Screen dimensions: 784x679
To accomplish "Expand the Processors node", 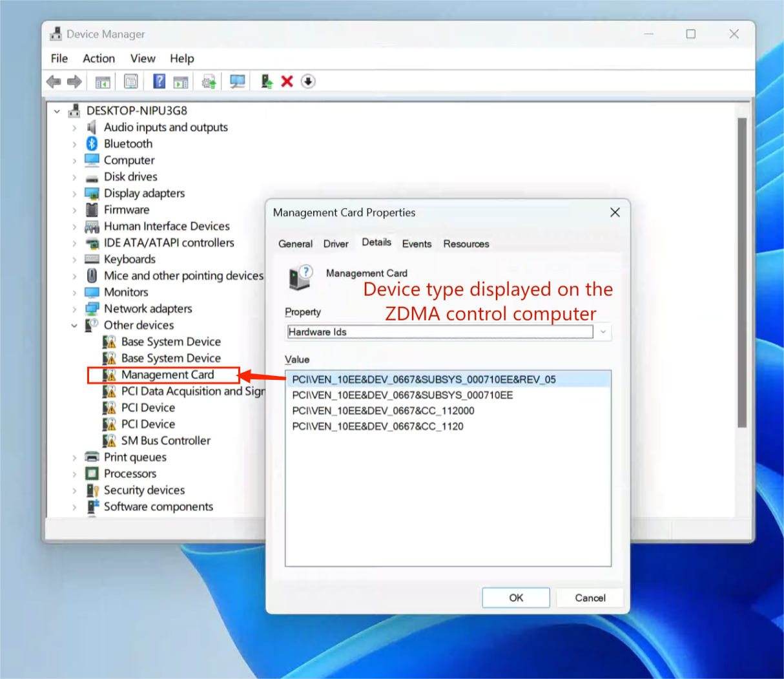I will pos(74,474).
